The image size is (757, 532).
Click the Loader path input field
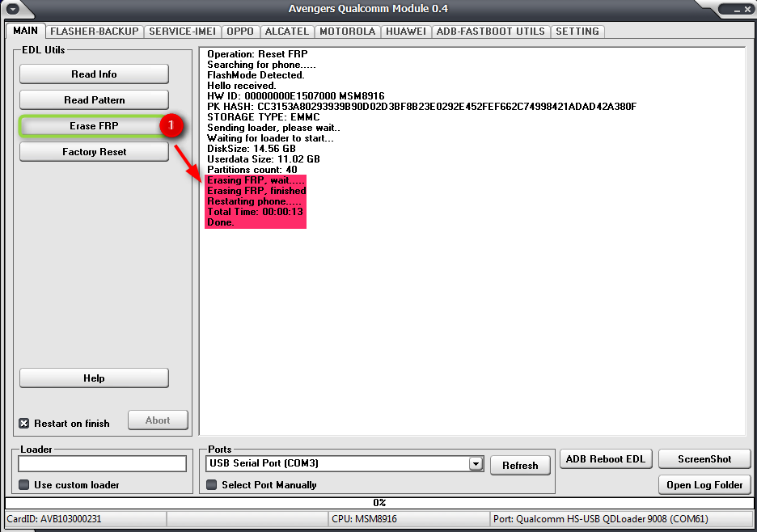[x=103, y=463]
